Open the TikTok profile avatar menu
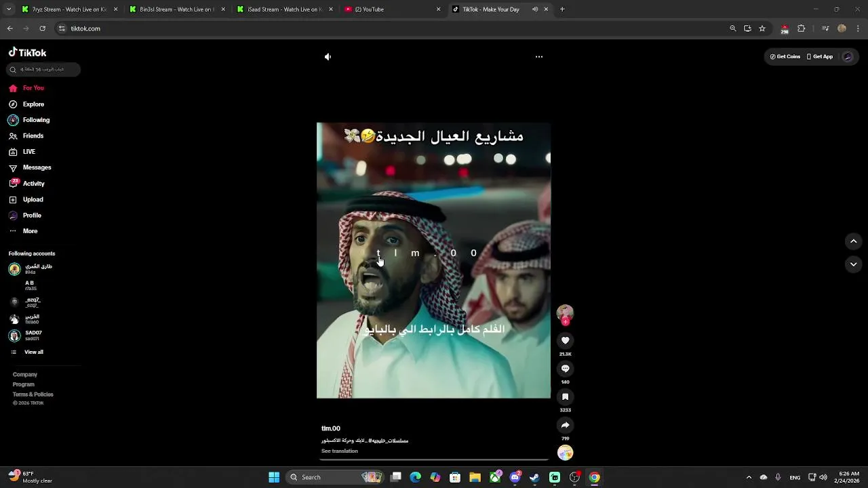Viewport: 868px width, 488px height. click(x=848, y=57)
